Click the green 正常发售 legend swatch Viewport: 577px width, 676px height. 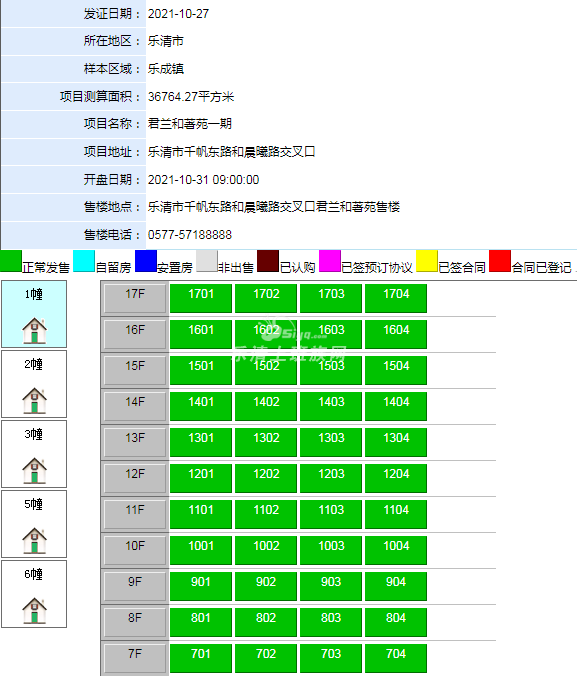11,261
